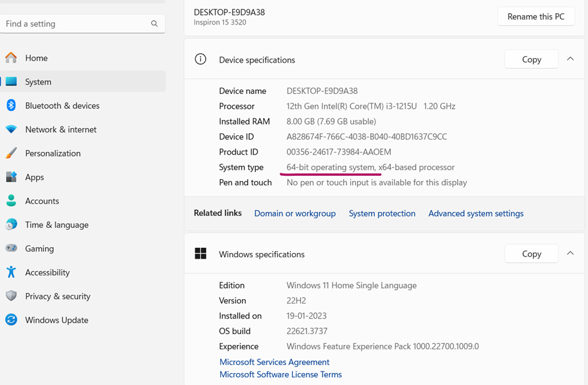This screenshot has width=588, height=385.
Task: Click the Home icon in sidebar
Action: pyautogui.click(x=11, y=58)
